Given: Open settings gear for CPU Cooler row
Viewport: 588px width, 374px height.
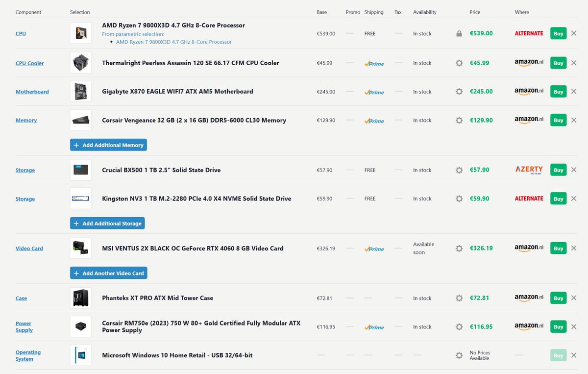Looking at the screenshot, I should pyautogui.click(x=459, y=63).
